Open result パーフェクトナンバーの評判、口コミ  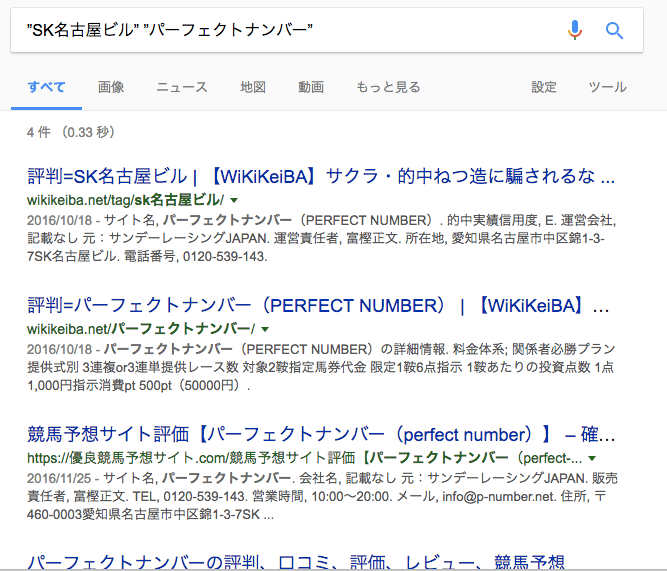296,562
